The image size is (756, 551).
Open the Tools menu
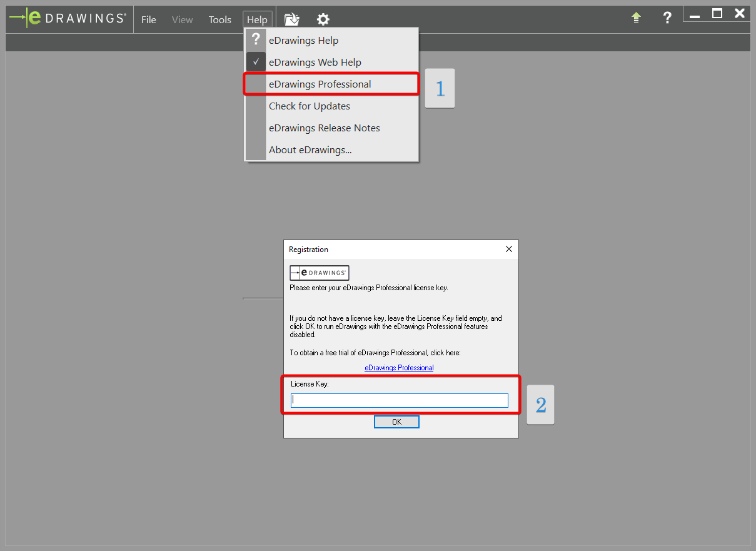219,19
